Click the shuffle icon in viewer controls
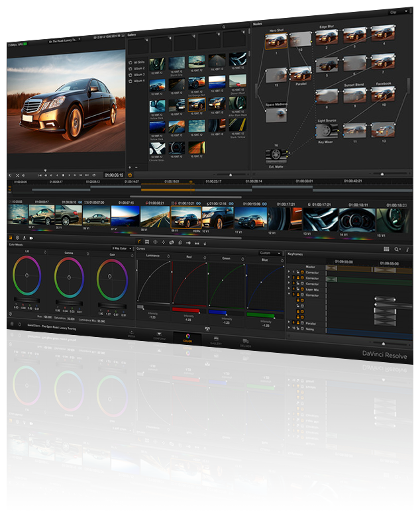Image resolution: width=420 pixels, height=527 pixels. 17,175
